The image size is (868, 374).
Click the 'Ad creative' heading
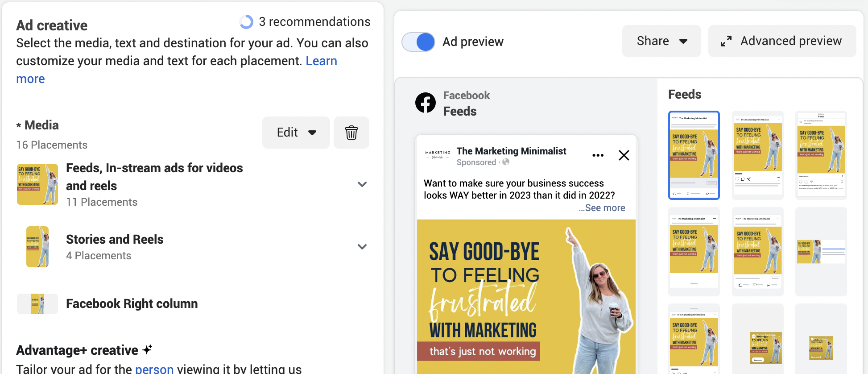(52, 25)
